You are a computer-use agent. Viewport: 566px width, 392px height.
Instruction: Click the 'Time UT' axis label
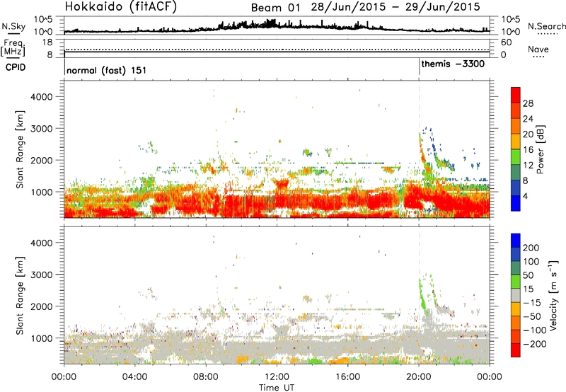pos(277,388)
